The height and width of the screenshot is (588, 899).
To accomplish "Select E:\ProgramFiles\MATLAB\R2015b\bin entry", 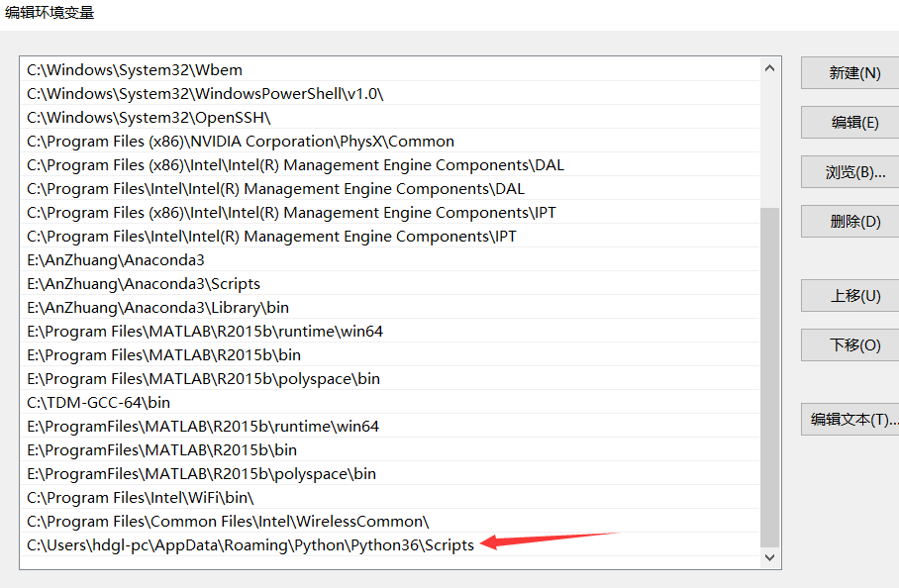I will pos(390,450).
